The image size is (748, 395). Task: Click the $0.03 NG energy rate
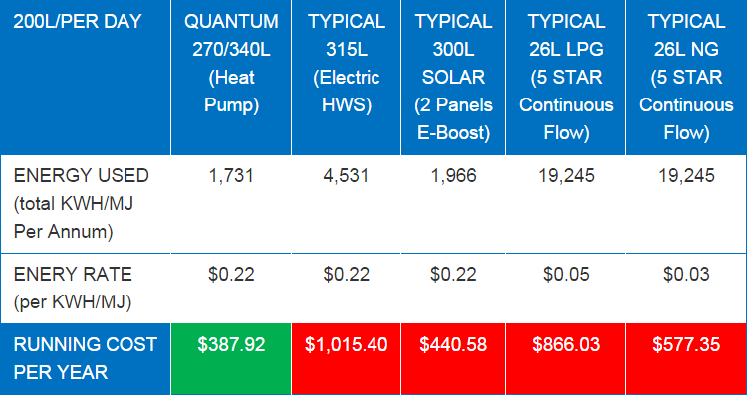pyautogui.click(x=686, y=274)
